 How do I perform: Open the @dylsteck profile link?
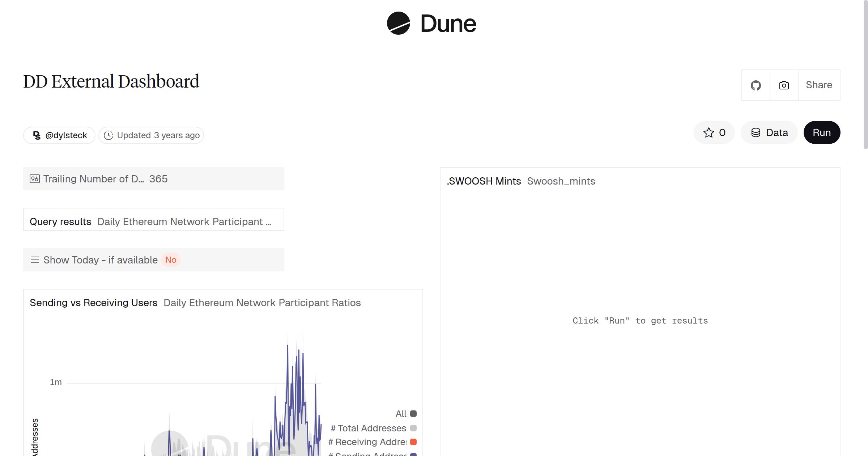point(66,135)
